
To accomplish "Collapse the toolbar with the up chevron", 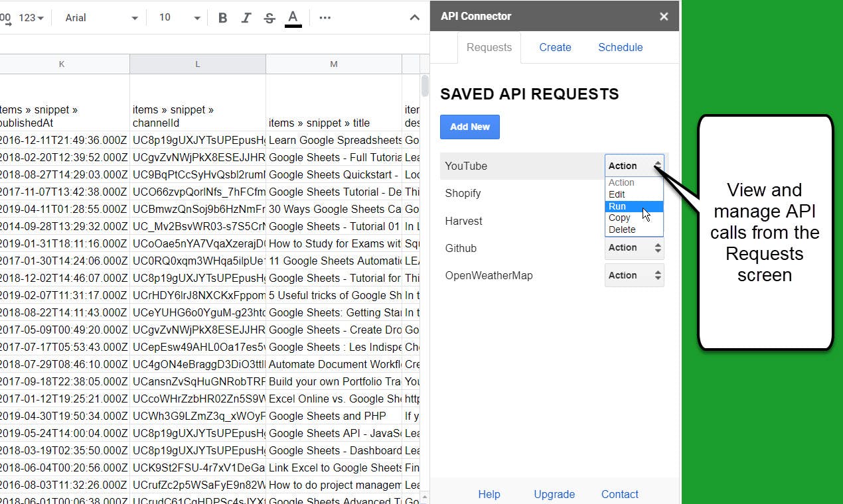I will click(x=415, y=18).
